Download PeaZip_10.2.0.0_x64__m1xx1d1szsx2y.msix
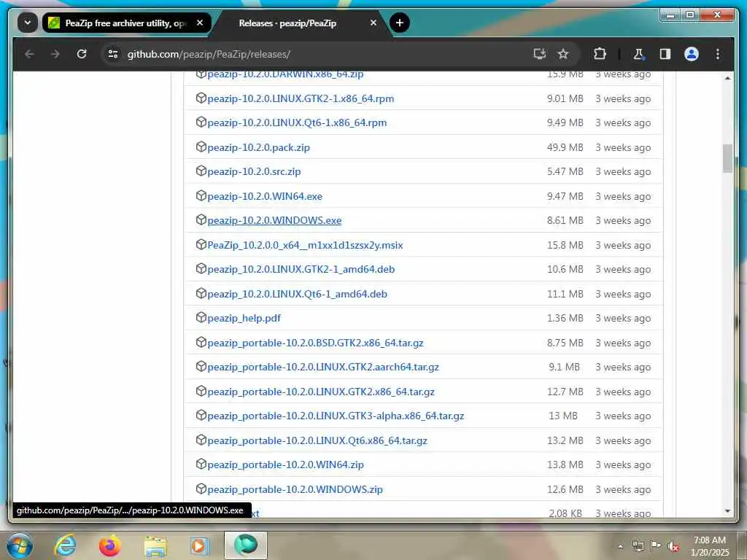Viewport: 747px width, 560px height. point(305,245)
